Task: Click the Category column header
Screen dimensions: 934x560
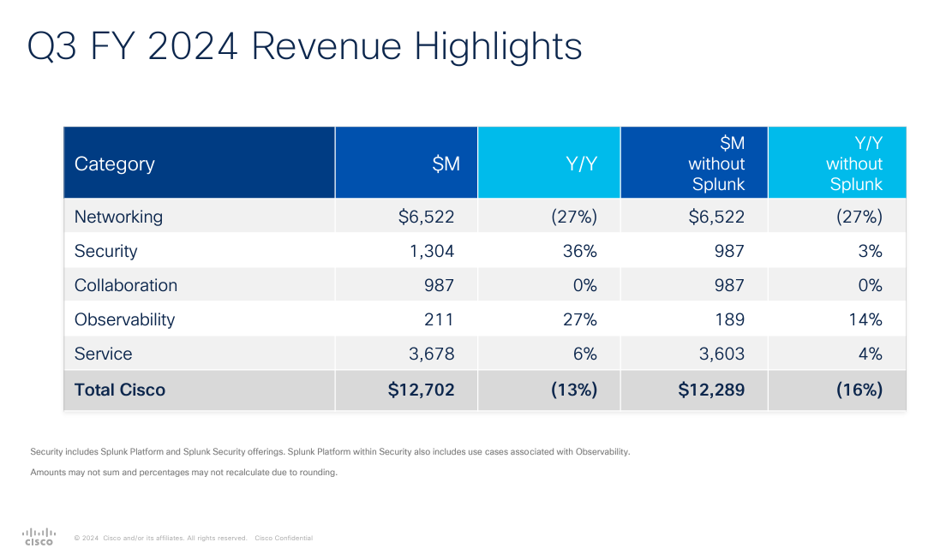Action: (114, 164)
